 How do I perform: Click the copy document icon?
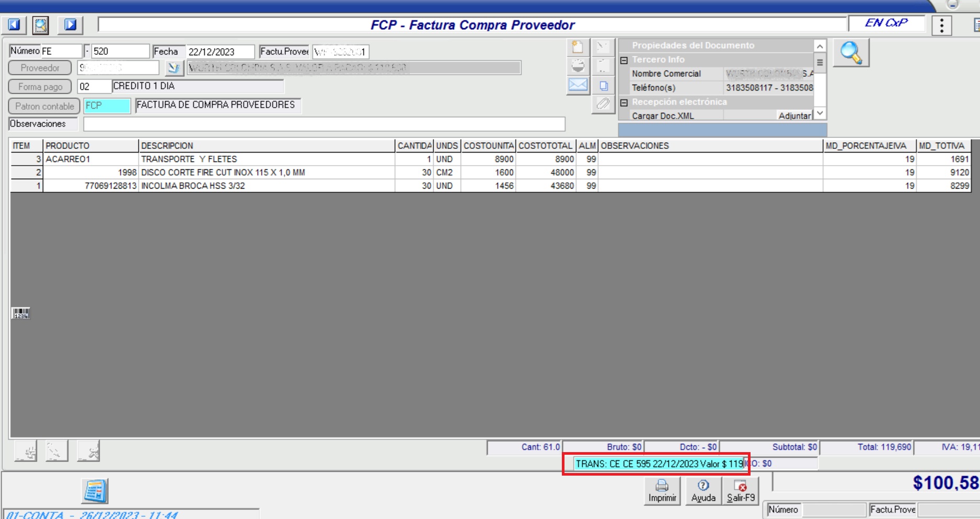point(603,85)
